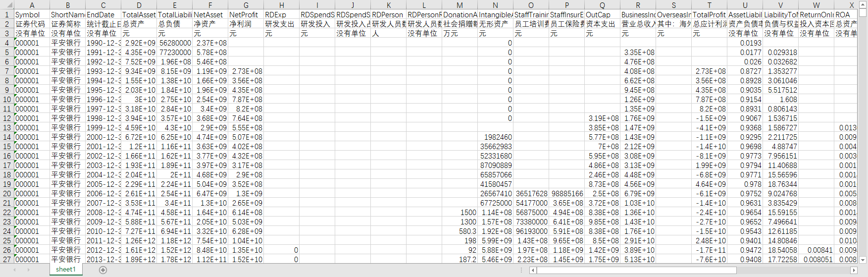Click the 18.76344 cell
This screenshot has height=277, width=868.
tap(781, 184)
